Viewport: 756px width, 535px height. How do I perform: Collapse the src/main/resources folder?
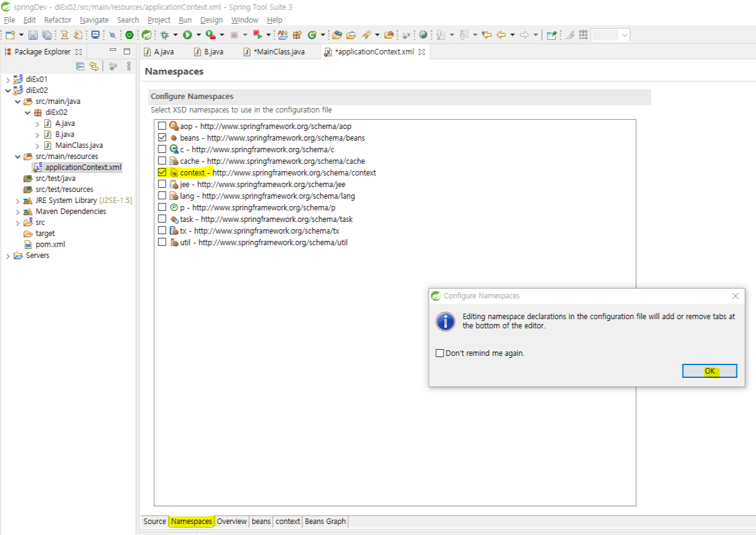18,157
